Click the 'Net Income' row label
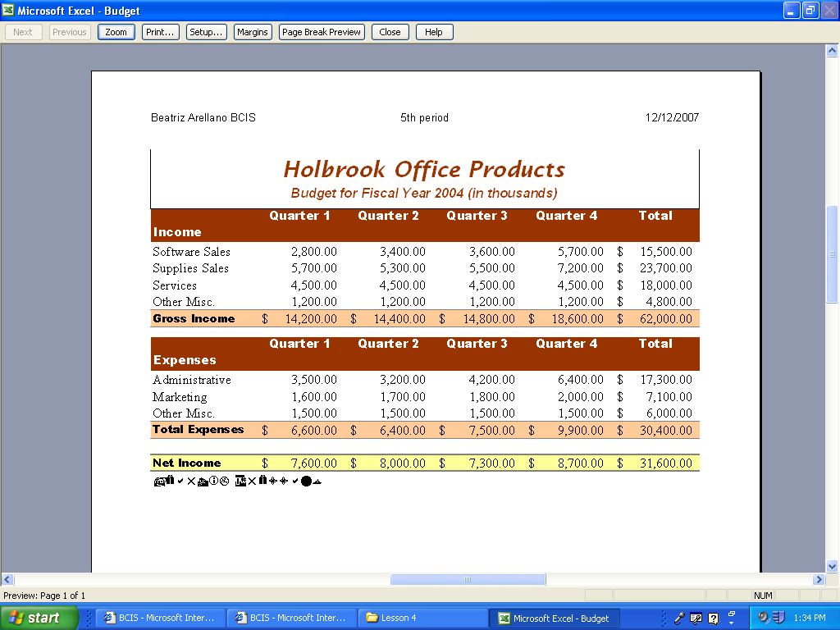 click(x=187, y=463)
